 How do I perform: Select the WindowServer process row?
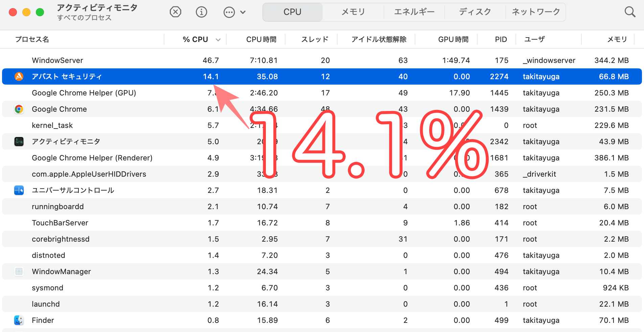pos(322,60)
